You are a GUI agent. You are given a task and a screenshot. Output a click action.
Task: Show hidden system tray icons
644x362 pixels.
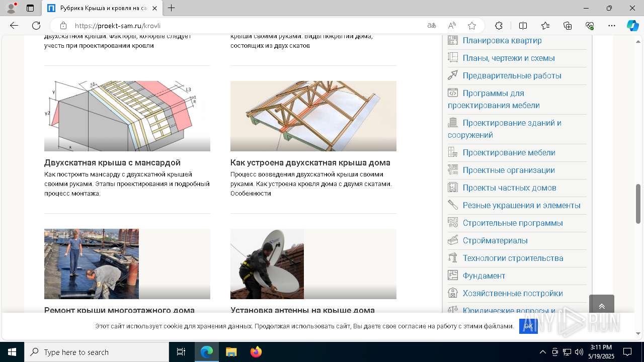point(542,352)
